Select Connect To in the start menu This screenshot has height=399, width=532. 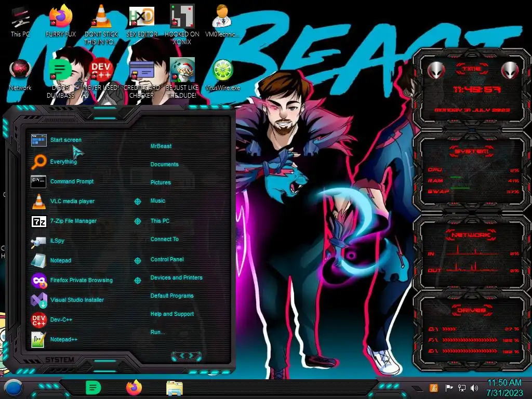165,239
